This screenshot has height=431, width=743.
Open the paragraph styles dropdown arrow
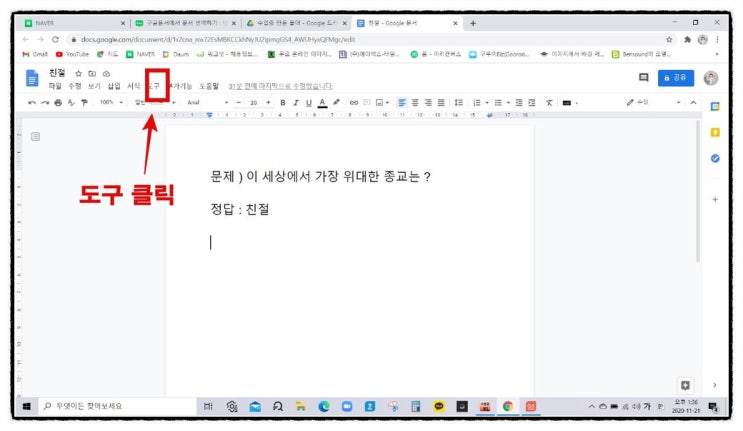tap(173, 103)
